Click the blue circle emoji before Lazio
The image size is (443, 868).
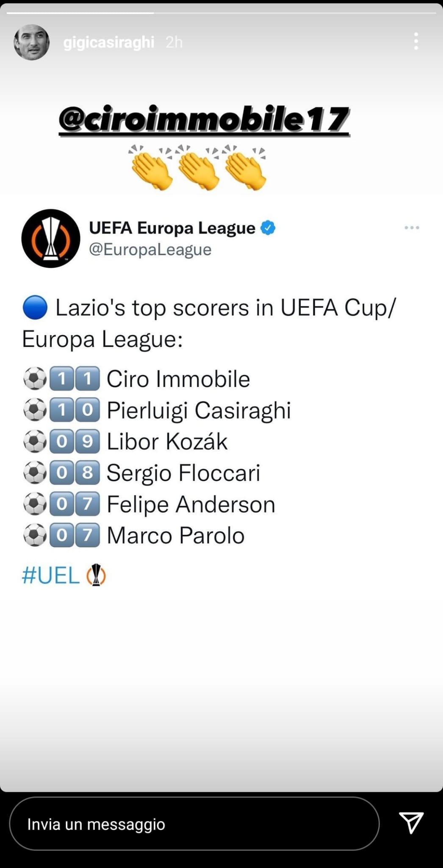pos(35,307)
